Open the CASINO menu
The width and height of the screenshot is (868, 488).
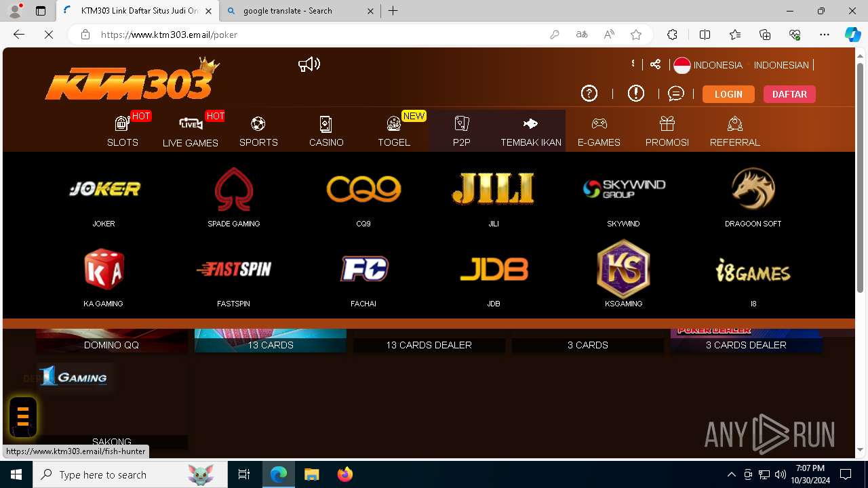[326, 131]
